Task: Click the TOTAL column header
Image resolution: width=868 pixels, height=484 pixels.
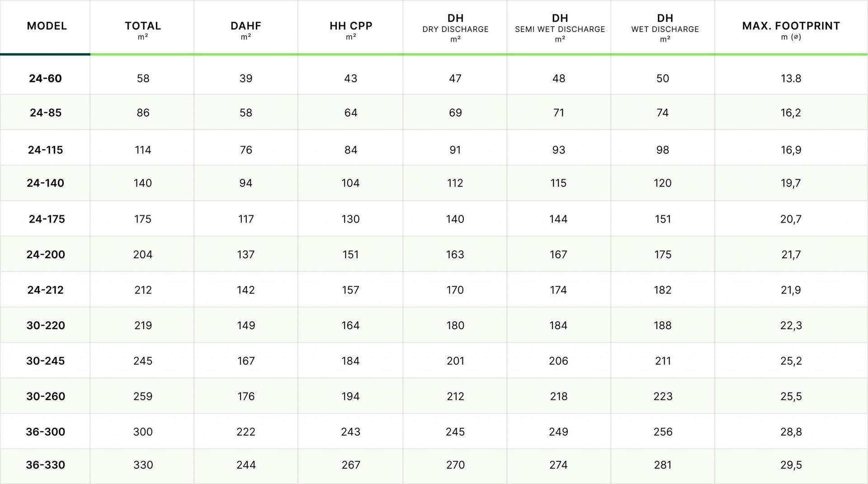Action: point(143,26)
